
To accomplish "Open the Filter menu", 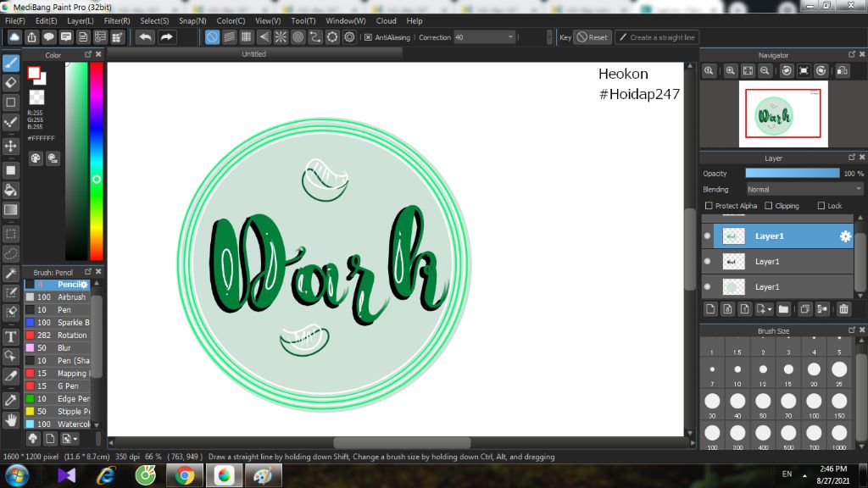I will (117, 20).
